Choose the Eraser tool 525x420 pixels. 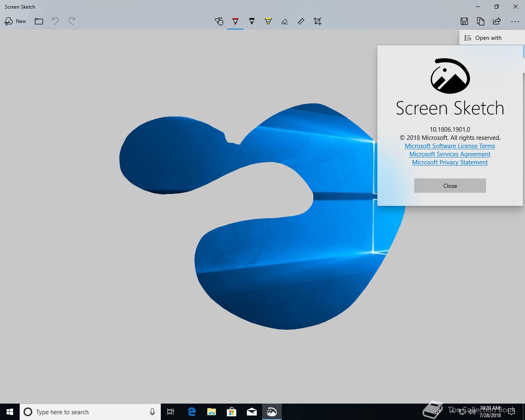coord(285,21)
